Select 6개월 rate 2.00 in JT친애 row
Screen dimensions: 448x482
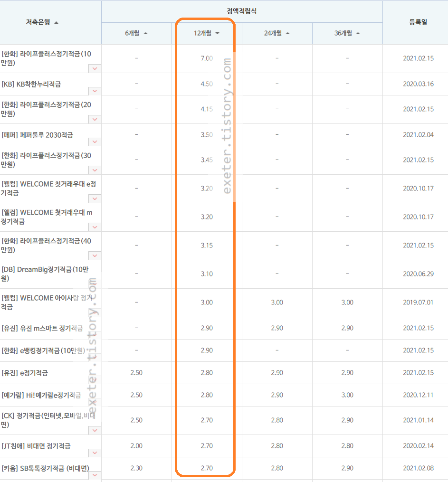(136, 446)
